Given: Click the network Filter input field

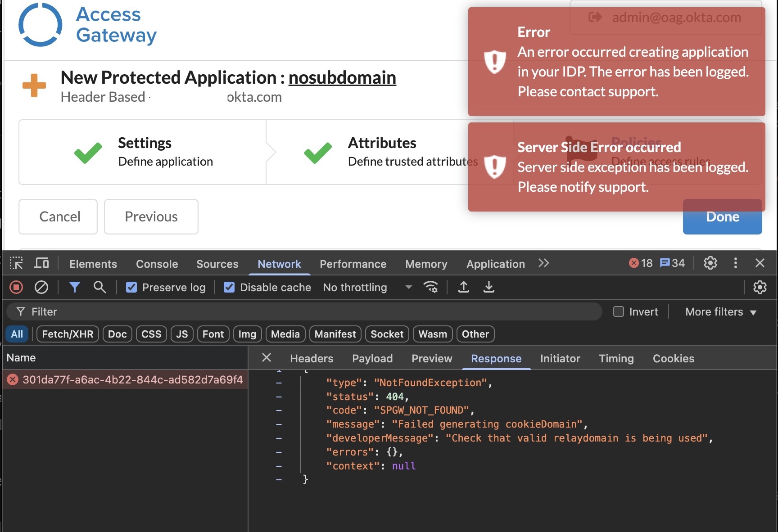Looking at the screenshot, I should pyautogui.click(x=304, y=311).
